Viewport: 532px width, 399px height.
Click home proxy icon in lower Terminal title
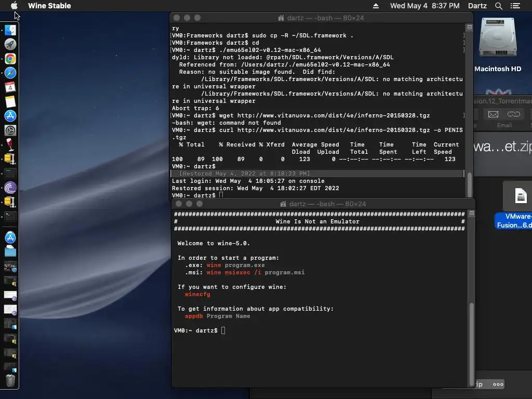click(x=283, y=204)
